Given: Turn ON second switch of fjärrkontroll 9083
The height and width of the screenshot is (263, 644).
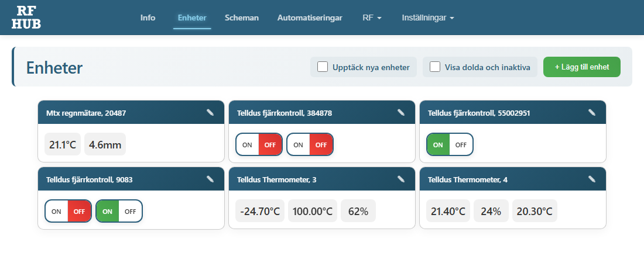Looking at the screenshot, I should pos(108,212).
